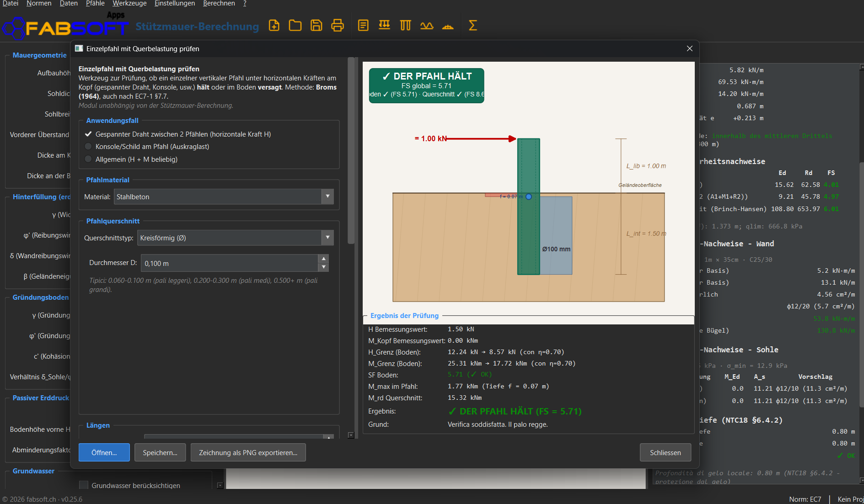Viewport: 864px width, 504px height.
Task: Click the wave curve toolbar icon
Action: 427,25
